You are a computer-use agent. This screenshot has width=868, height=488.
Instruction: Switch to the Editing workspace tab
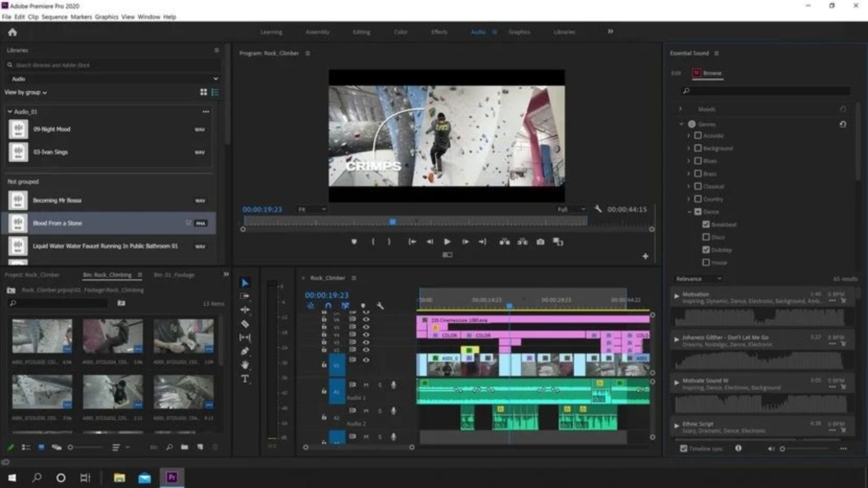(x=361, y=32)
